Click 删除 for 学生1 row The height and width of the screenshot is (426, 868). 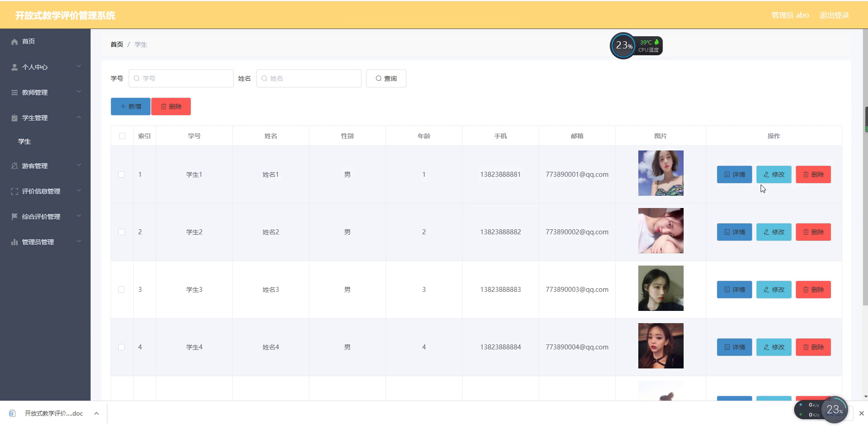tap(813, 174)
